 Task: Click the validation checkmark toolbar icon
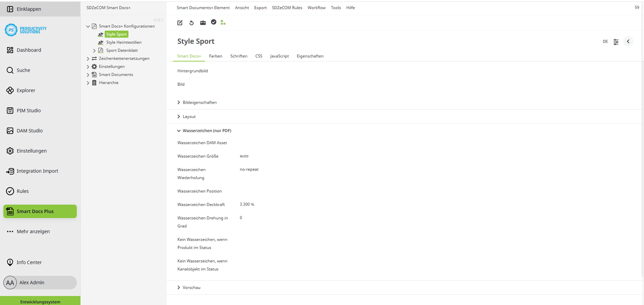pos(213,23)
